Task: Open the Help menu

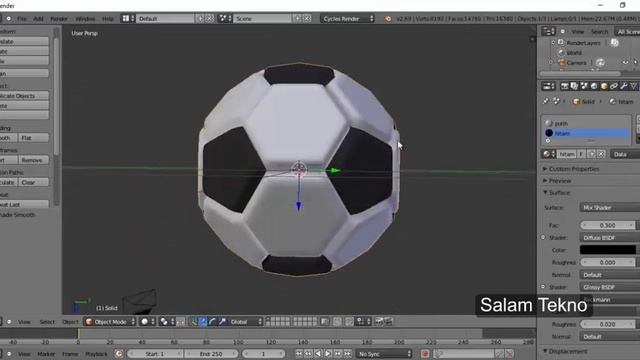Action: click(108, 19)
